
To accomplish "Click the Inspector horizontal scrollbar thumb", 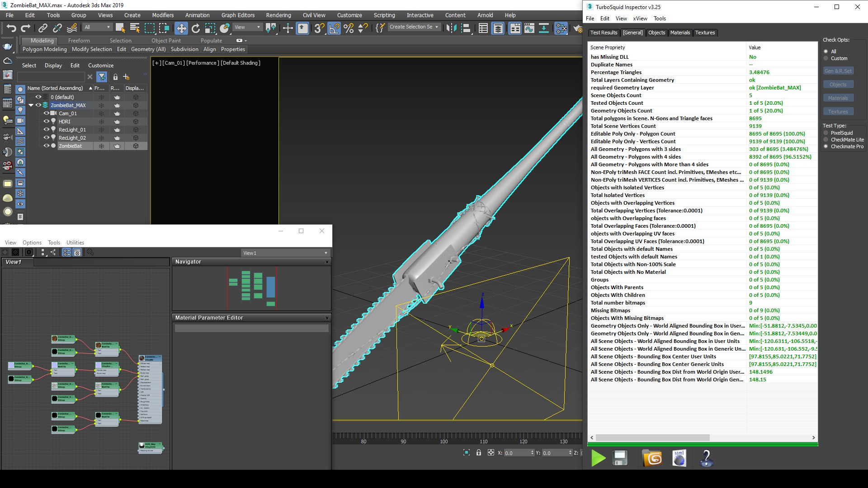I will coord(652,437).
